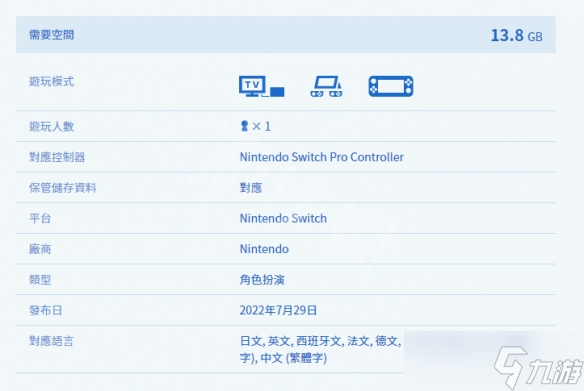
Task: Click the 中文 (繁體字) language text
Action: (x=294, y=358)
